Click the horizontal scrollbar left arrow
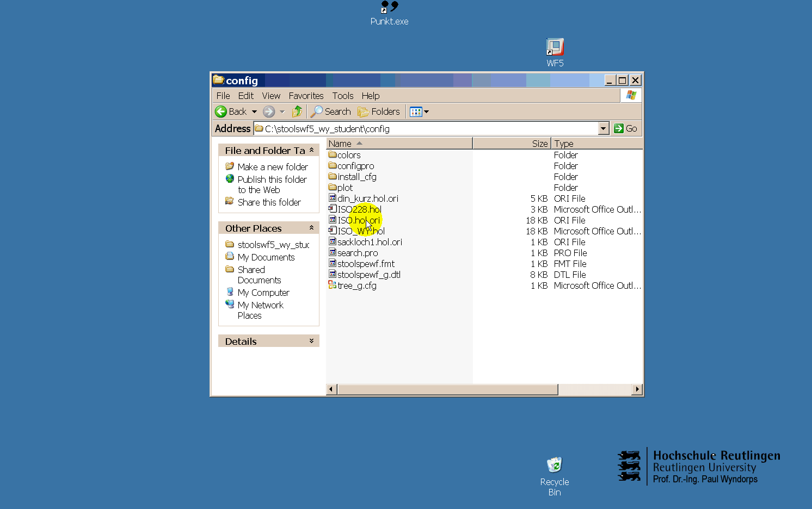Screen dimensions: 812x509 click(331, 389)
